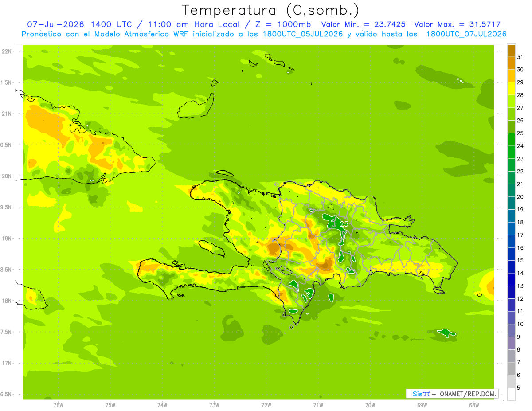This screenshot has width=532, height=411.
Task: Click the 72W longitude axis label
Action: click(x=266, y=405)
